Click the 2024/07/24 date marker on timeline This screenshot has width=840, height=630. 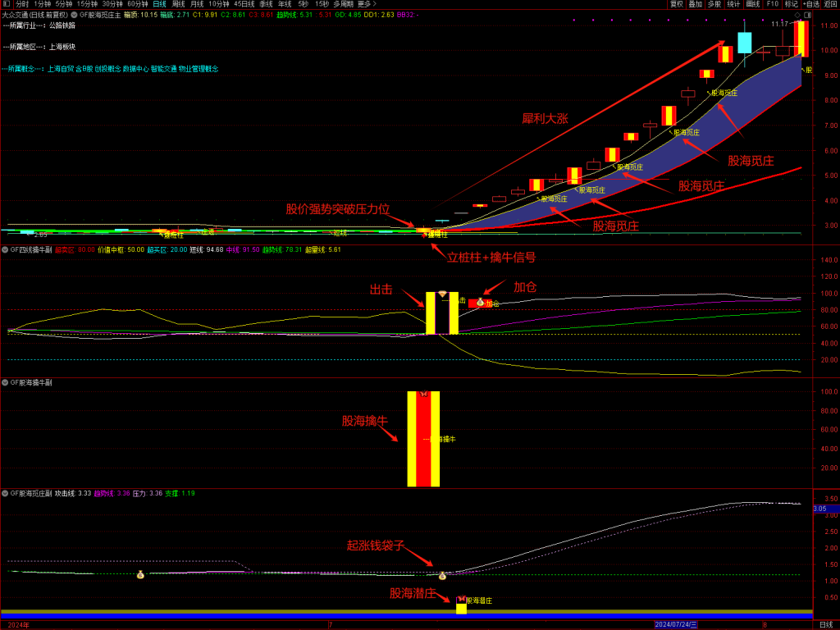675,625
